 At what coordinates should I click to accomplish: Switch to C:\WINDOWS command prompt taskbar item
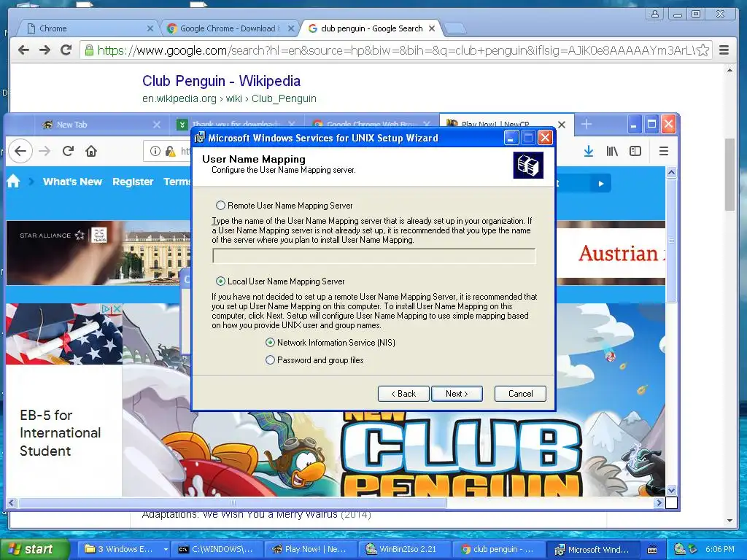[x=216, y=549]
